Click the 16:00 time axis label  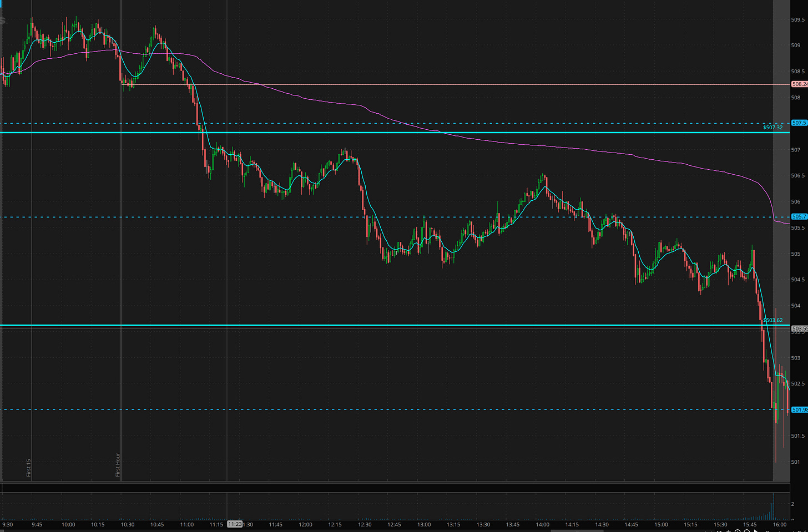point(780,525)
